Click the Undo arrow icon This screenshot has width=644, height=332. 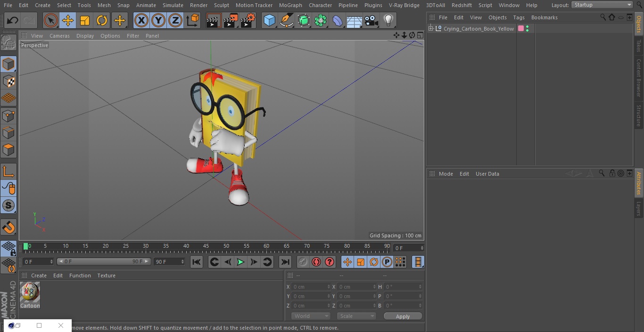pos(13,20)
